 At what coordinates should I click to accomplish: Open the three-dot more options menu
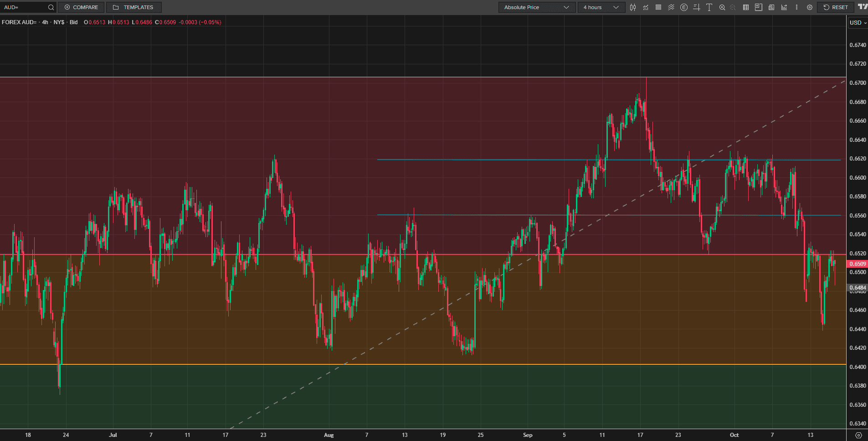pyautogui.click(x=796, y=7)
